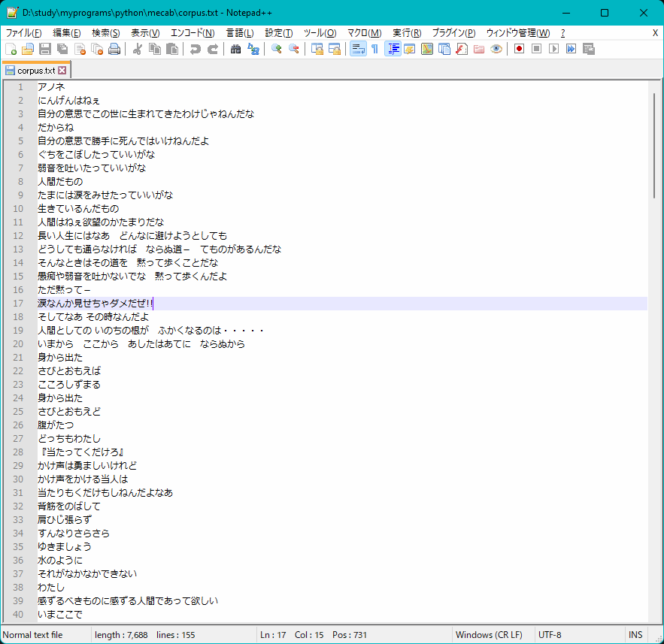Open Find with the binoculars icon
The height and width of the screenshot is (644, 664).
[x=235, y=49]
